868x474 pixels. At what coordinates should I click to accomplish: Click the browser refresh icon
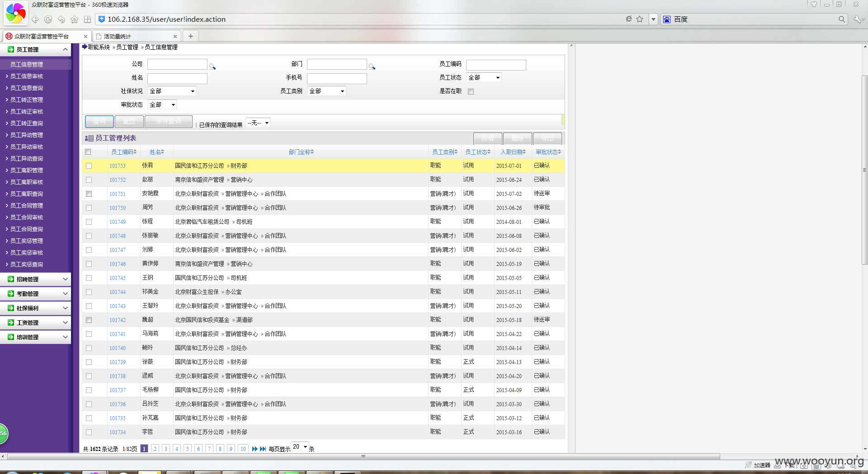pyautogui.click(x=48, y=19)
